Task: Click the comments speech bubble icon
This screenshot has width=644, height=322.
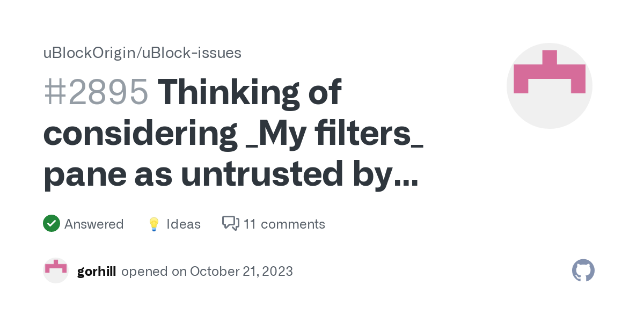Action: point(231,223)
